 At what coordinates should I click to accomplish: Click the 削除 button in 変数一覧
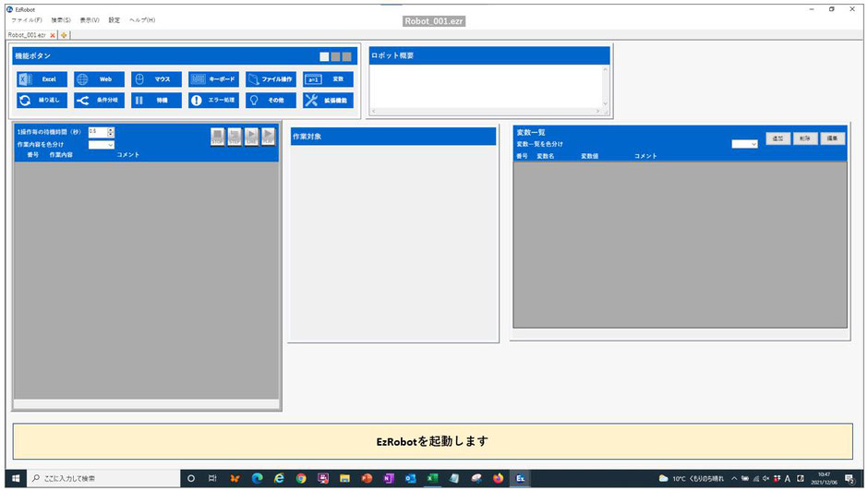click(x=805, y=138)
